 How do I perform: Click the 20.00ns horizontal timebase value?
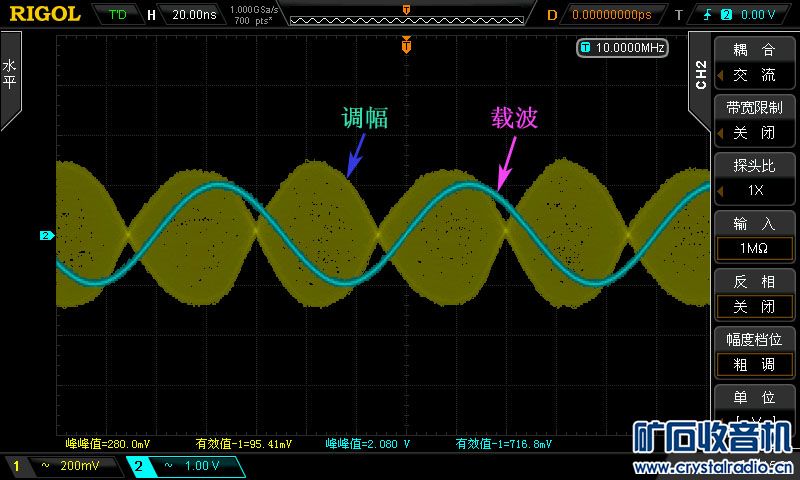click(194, 14)
